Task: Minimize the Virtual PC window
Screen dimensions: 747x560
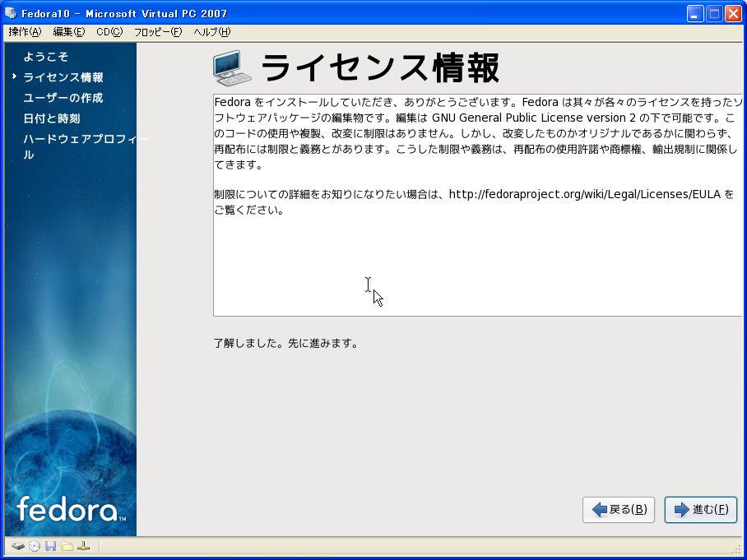Action: [x=695, y=13]
